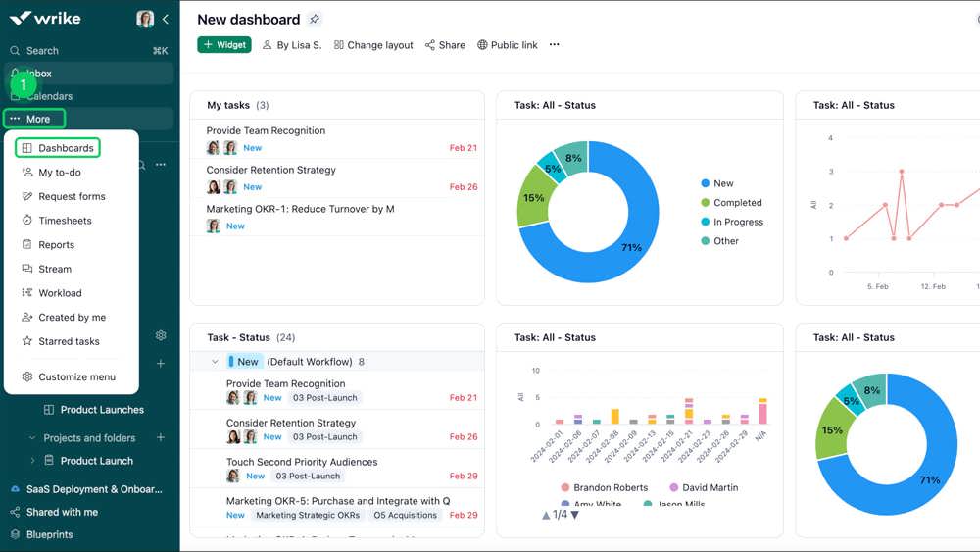Click the sidebar gear settings icon
Viewport: 980px width, 552px height.
(x=161, y=335)
